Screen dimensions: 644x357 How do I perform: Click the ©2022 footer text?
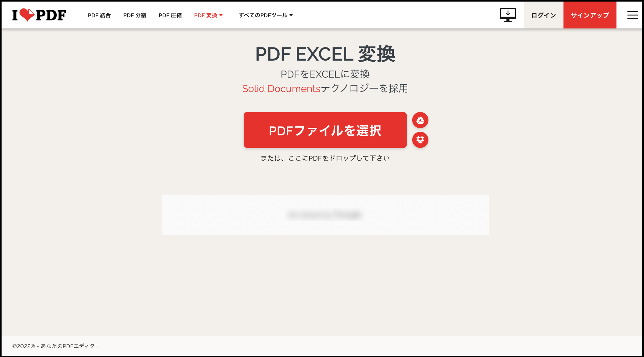tap(56, 346)
